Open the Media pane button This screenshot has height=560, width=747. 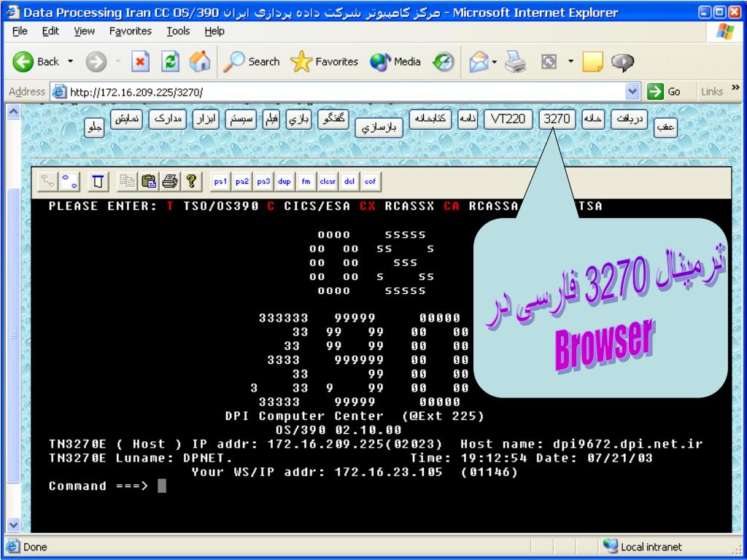point(395,61)
